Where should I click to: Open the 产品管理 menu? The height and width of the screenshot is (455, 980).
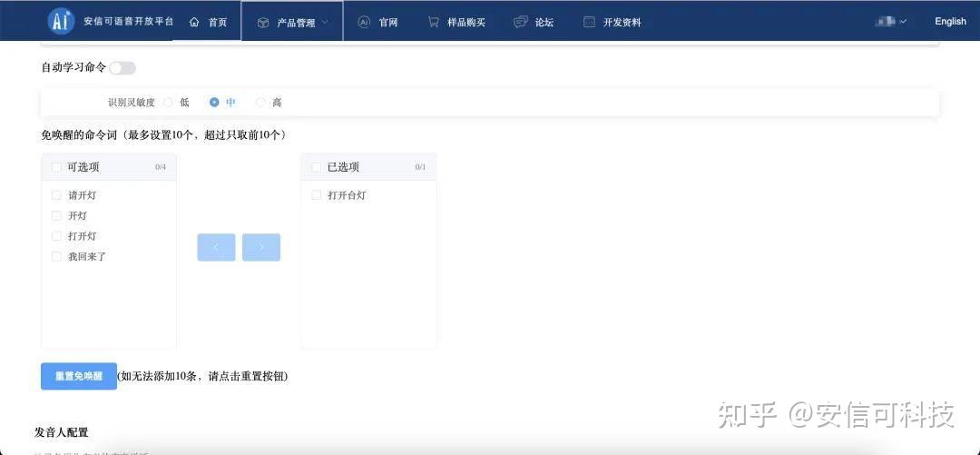coord(292,21)
